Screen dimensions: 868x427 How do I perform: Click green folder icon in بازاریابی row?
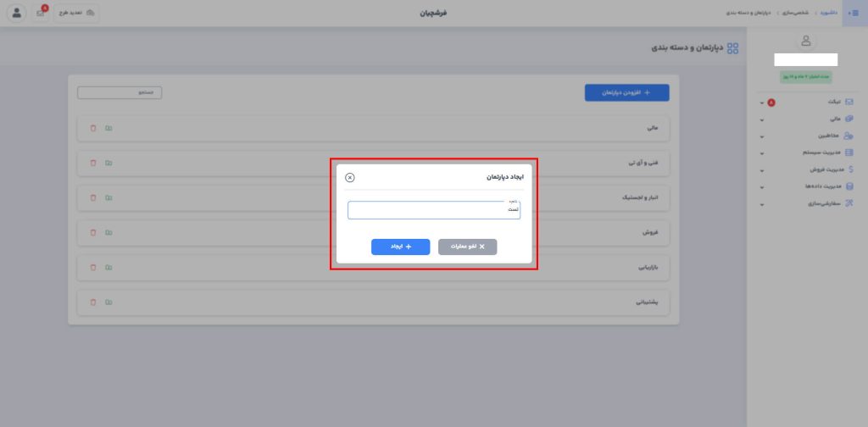(108, 267)
